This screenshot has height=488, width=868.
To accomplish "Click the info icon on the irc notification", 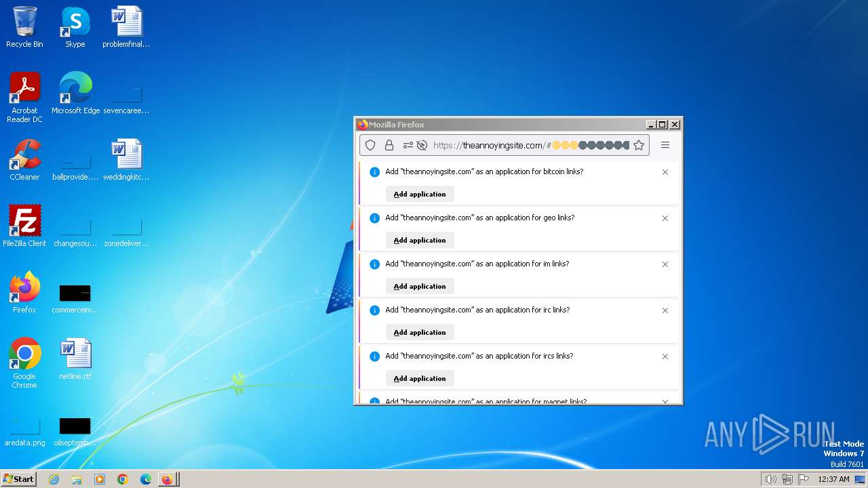I will coord(374,310).
